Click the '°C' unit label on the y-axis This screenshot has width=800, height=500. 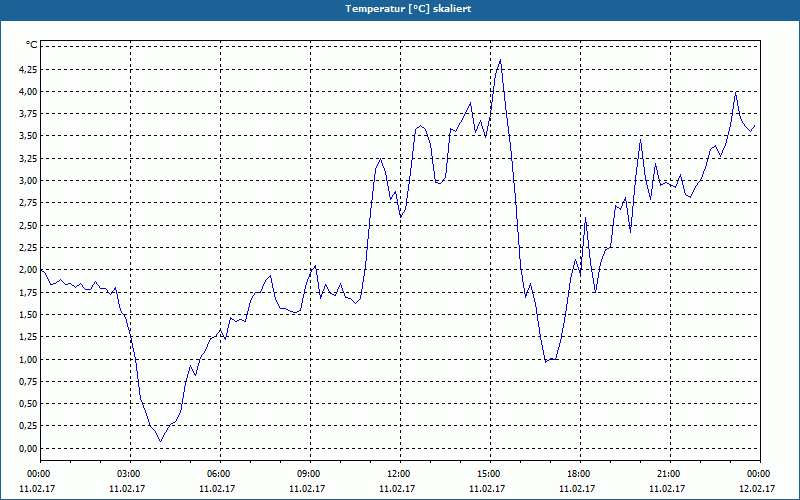point(31,45)
